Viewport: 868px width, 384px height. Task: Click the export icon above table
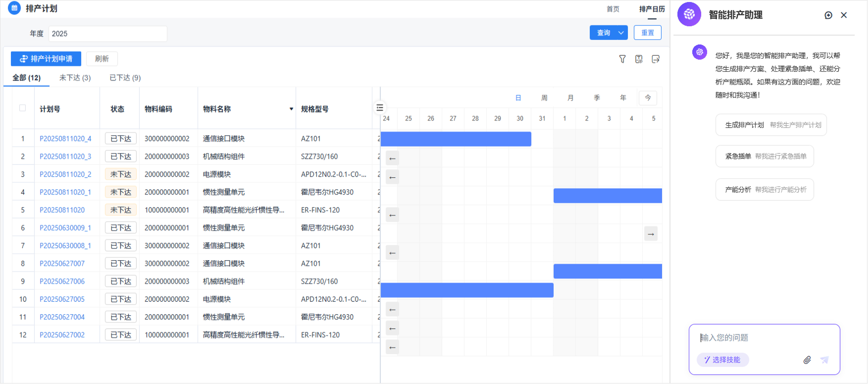(x=656, y=59)
